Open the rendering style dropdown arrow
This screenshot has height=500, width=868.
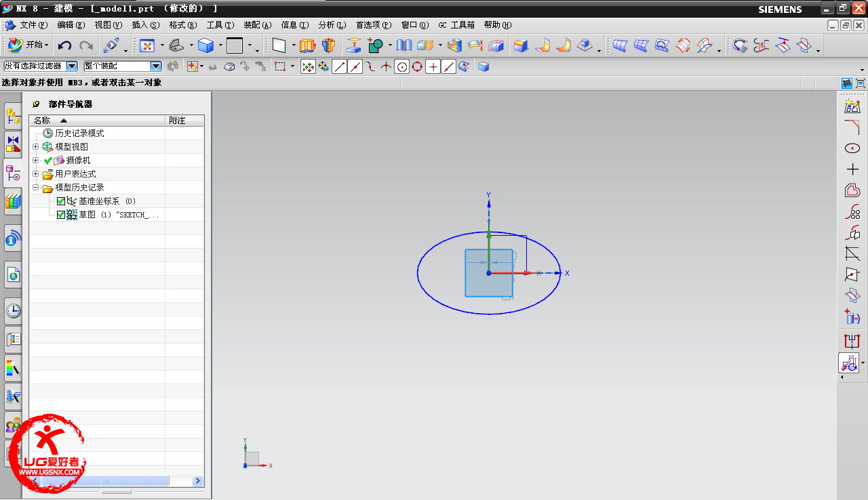(220, 46)
